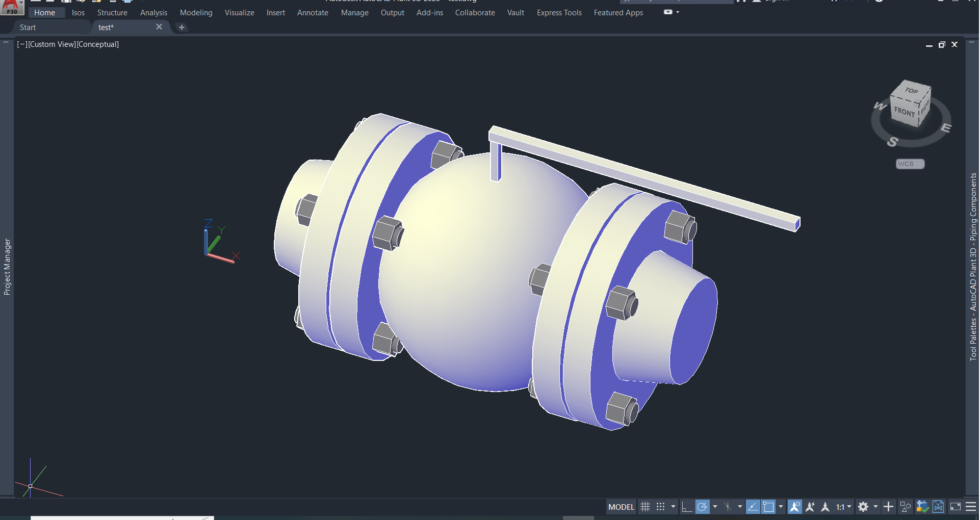Click the annotation monitor plus icon
Image resolution: width=980 pixels, height=520 pixels.
pos(888,507)
